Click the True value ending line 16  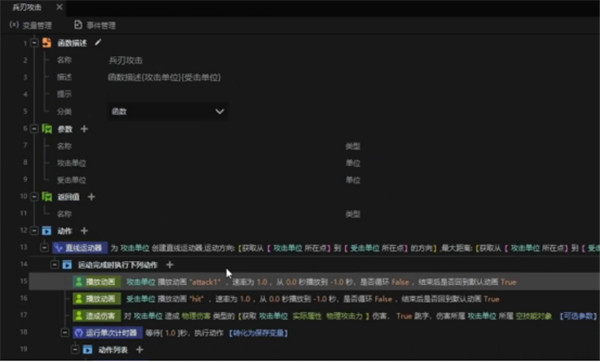[491, 299]
